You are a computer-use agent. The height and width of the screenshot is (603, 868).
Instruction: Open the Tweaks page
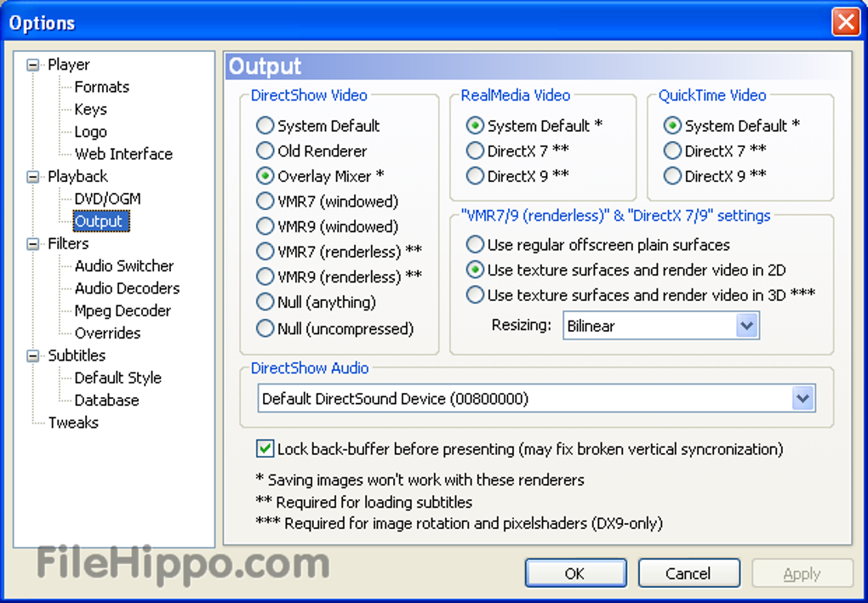73,423
